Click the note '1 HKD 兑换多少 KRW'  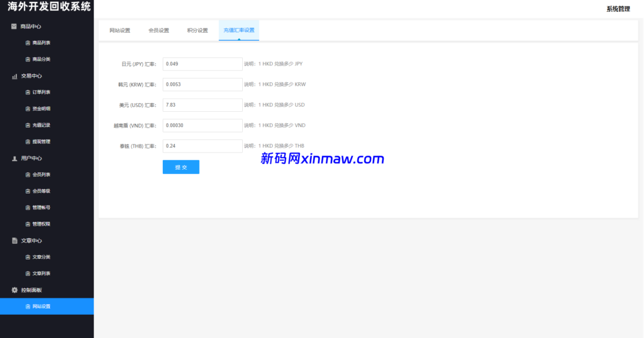pyautogui.click(x=282, y=84)
